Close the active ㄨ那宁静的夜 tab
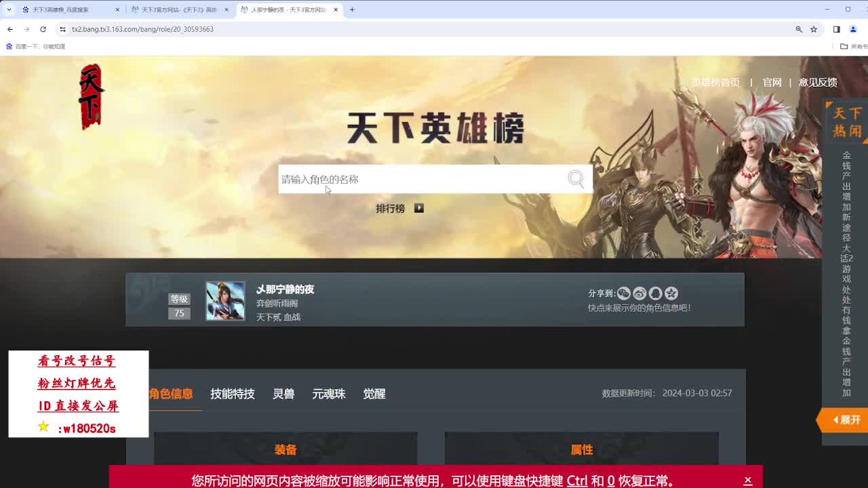 point(336,9)
